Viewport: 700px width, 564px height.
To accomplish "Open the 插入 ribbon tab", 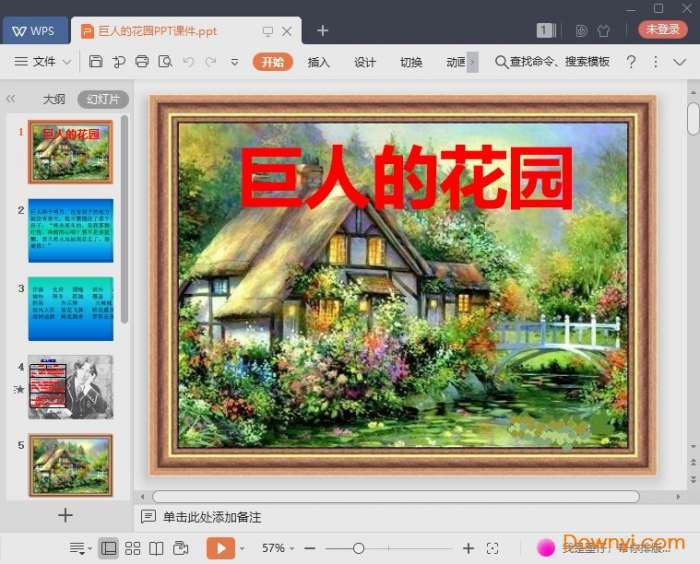I will tap(318, 62).
